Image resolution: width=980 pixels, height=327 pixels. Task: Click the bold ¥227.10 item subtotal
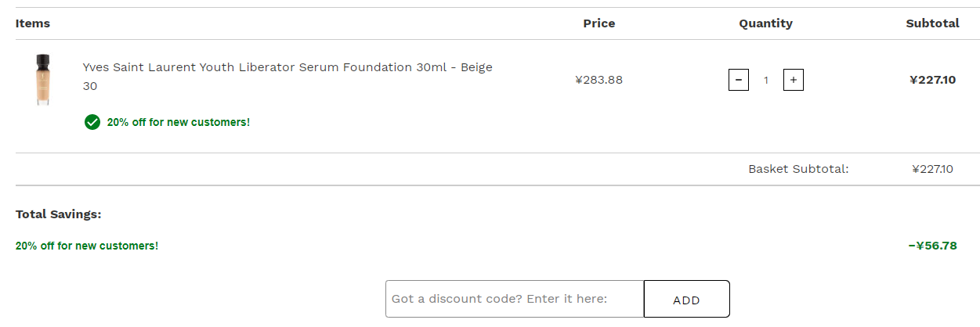coord(933,80)
